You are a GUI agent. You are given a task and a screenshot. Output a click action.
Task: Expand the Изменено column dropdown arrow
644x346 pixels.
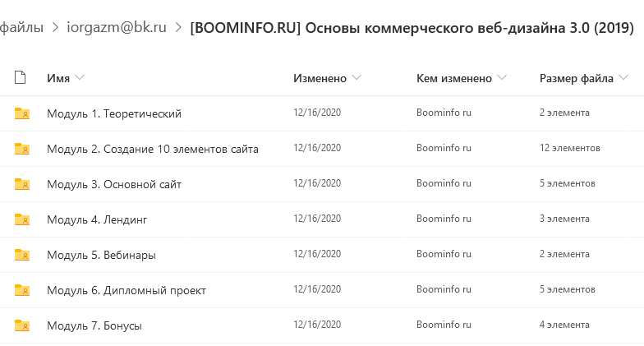pyautogui.click(x=356, y=77)
